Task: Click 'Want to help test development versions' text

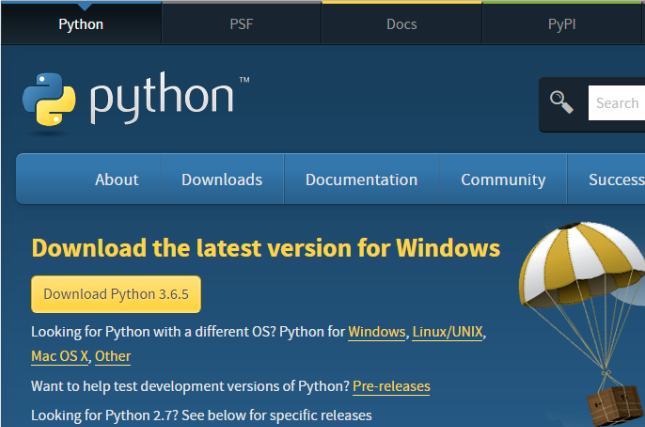Action: click(190, 386)
